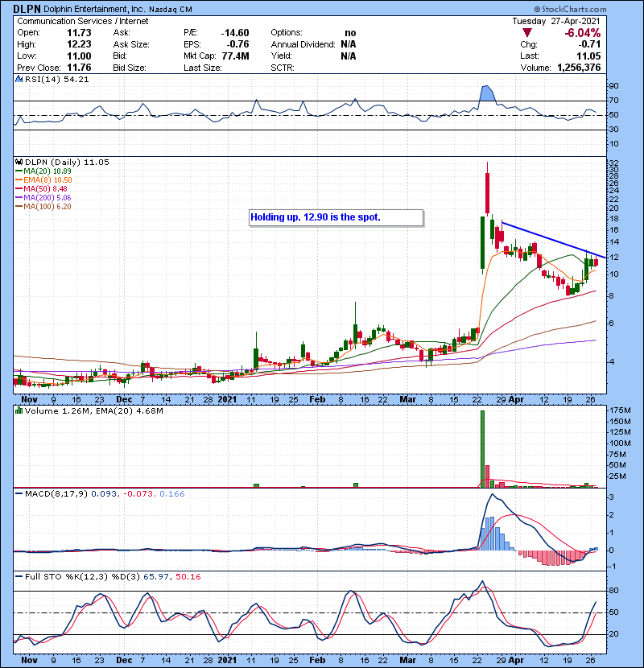Click the 175M volume axis label

click(x=620, y=410)
